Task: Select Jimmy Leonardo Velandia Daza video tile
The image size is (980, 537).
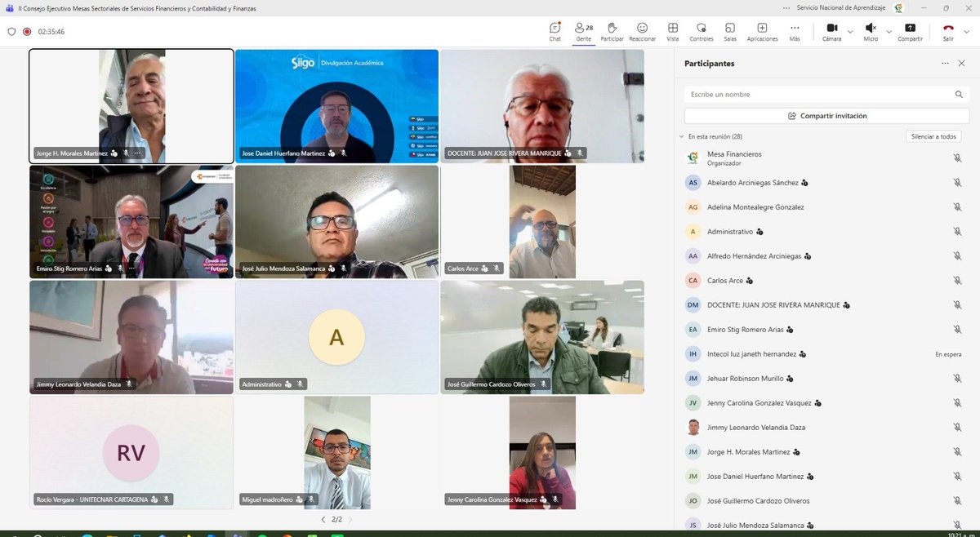Action: tap(131, 337)
